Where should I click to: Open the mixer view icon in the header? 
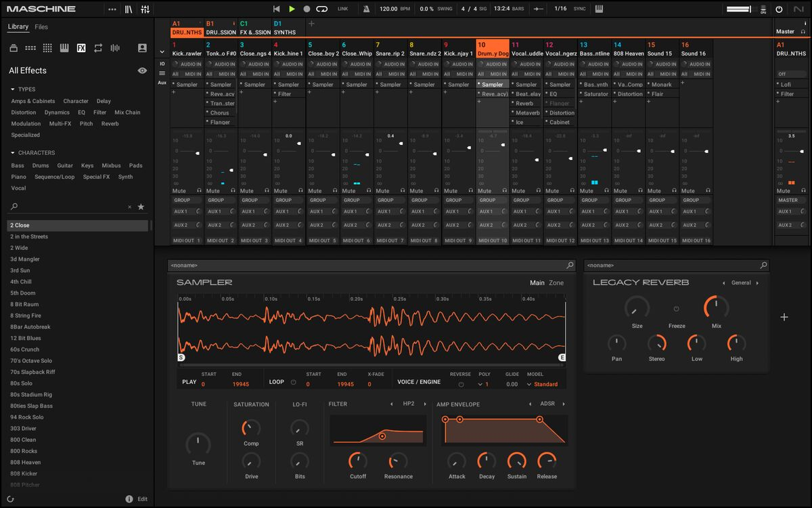[145, 9]
